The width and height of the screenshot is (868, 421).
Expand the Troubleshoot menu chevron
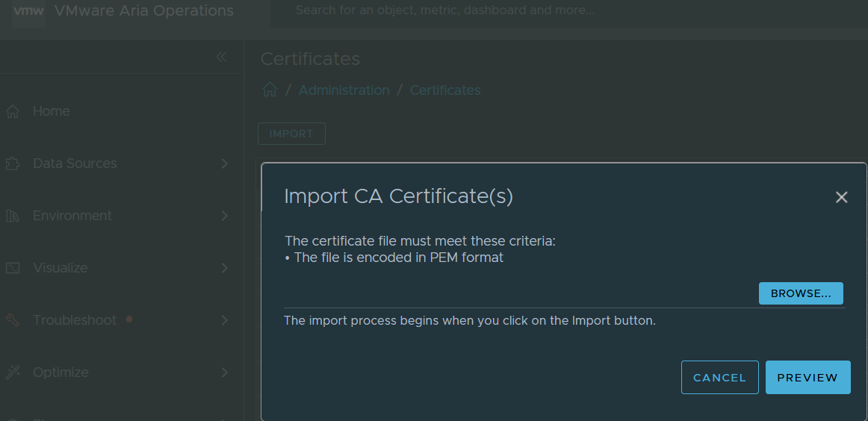[x=224, y=320]
